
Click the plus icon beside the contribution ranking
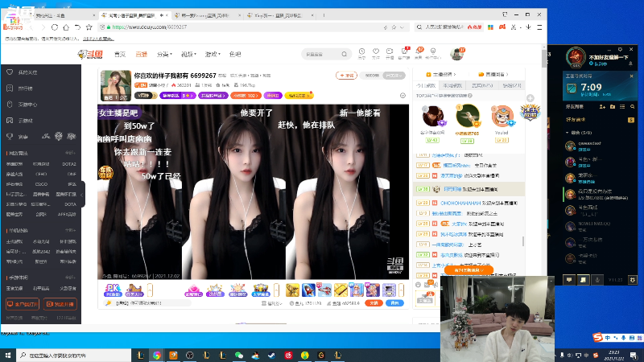530,98
